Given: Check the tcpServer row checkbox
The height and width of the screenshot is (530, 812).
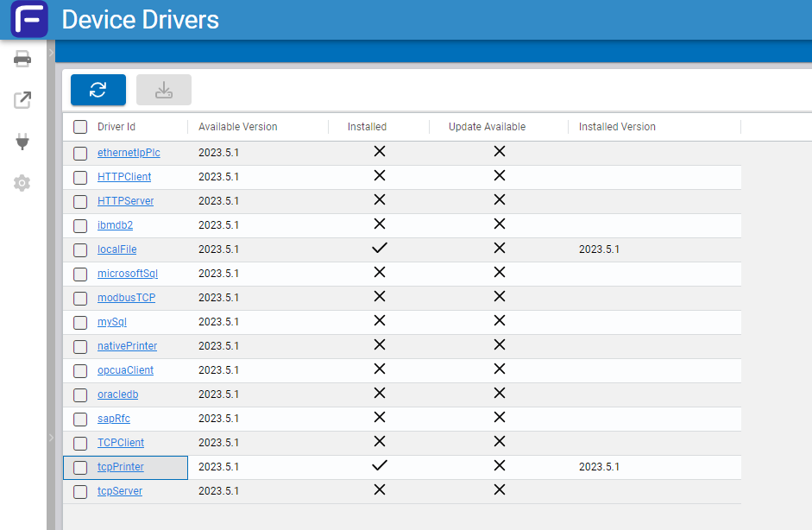Looking at the screenshot, I should tap(80, 492).
